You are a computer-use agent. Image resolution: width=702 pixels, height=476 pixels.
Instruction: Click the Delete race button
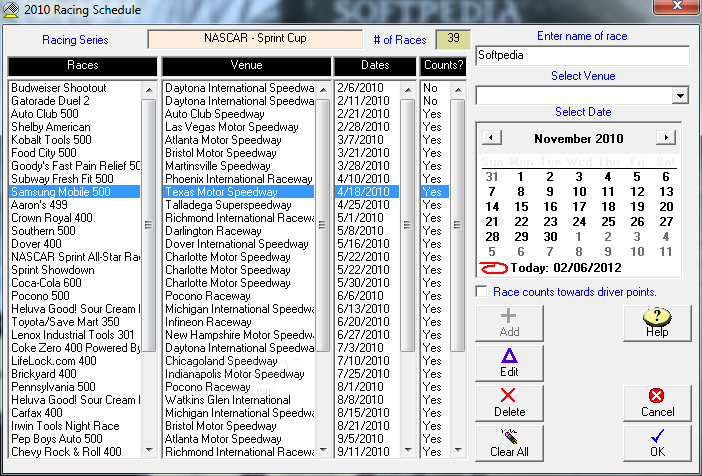(x=509, y=403)
